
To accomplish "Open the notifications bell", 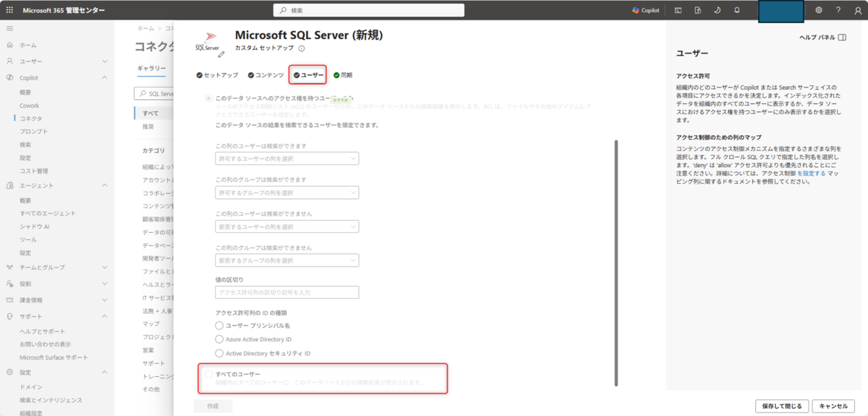I will tap(736, 10).
